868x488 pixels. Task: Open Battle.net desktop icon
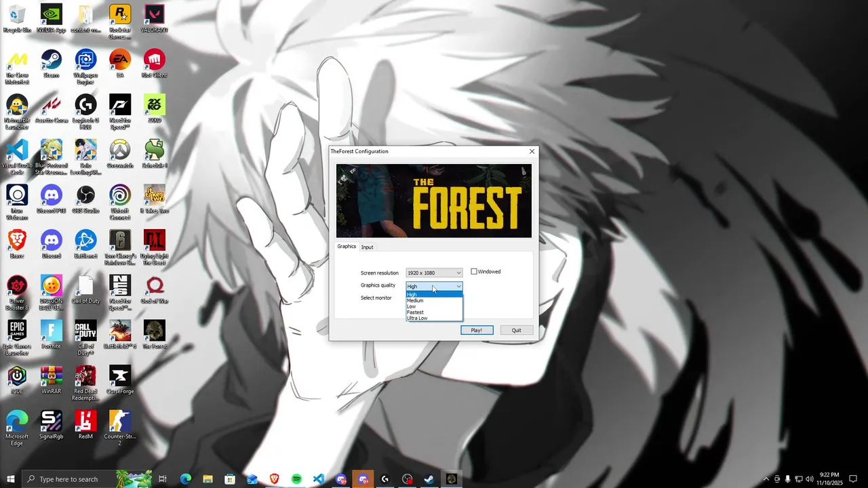85,245
